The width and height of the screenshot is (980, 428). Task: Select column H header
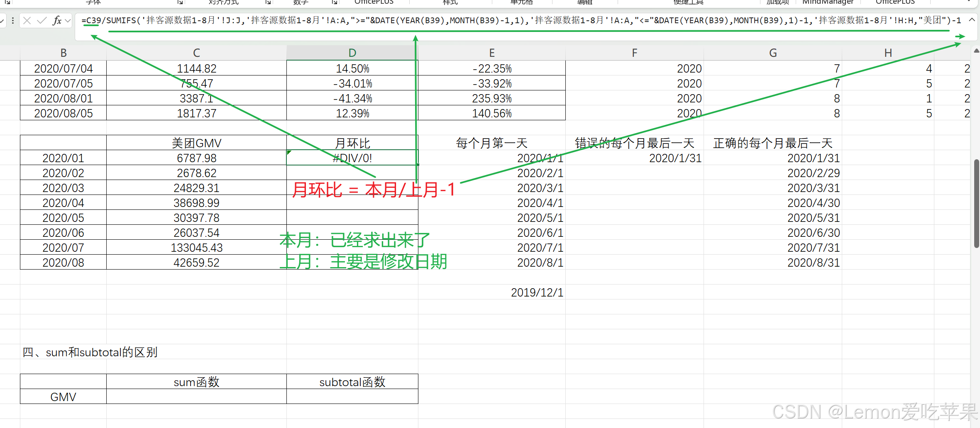tap(888, 53)
